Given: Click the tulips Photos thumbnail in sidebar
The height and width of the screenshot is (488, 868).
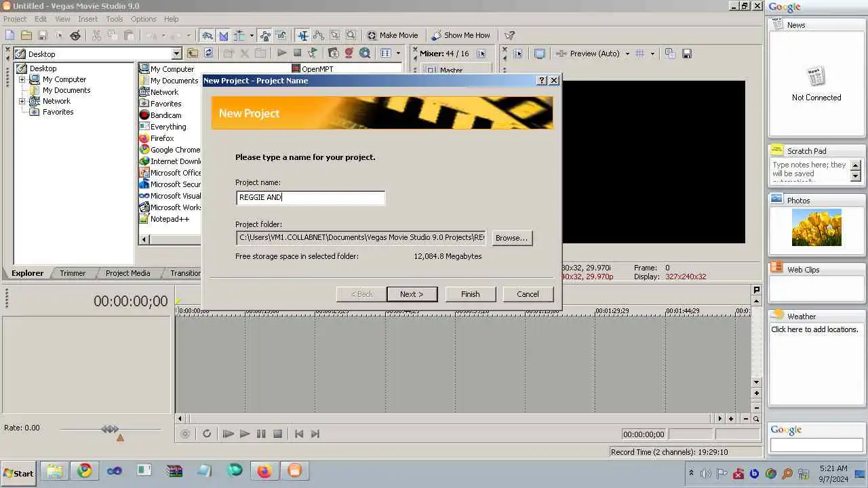Looking at the screenshot, I should 816,227.
